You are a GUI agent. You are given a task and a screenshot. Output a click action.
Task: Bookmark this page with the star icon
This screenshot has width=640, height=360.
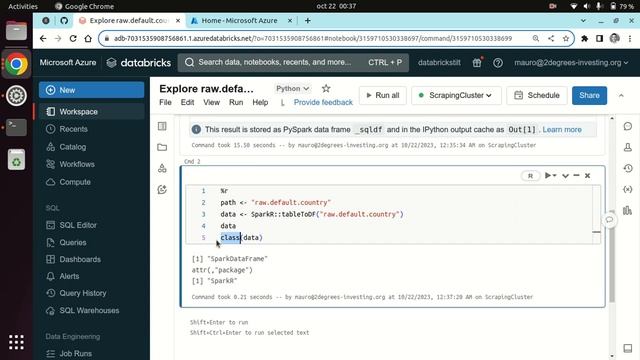[x=566, y=38]
